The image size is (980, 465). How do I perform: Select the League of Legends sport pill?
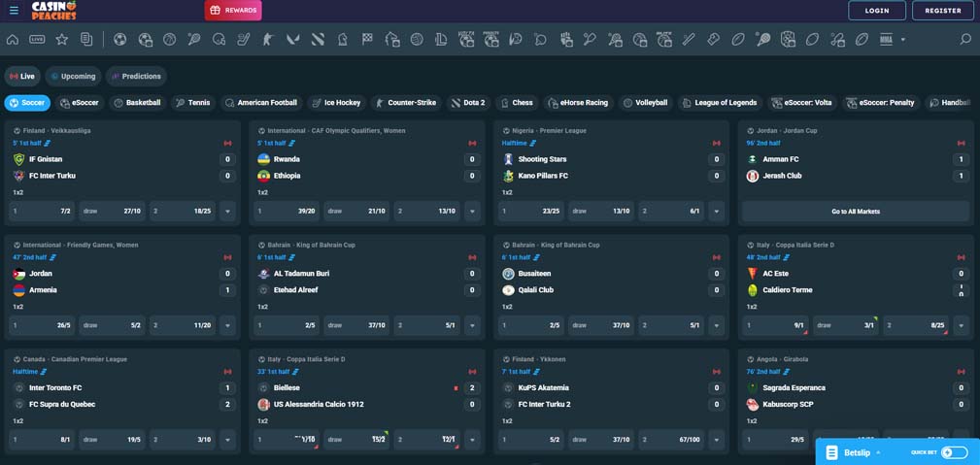click(720, 103)
